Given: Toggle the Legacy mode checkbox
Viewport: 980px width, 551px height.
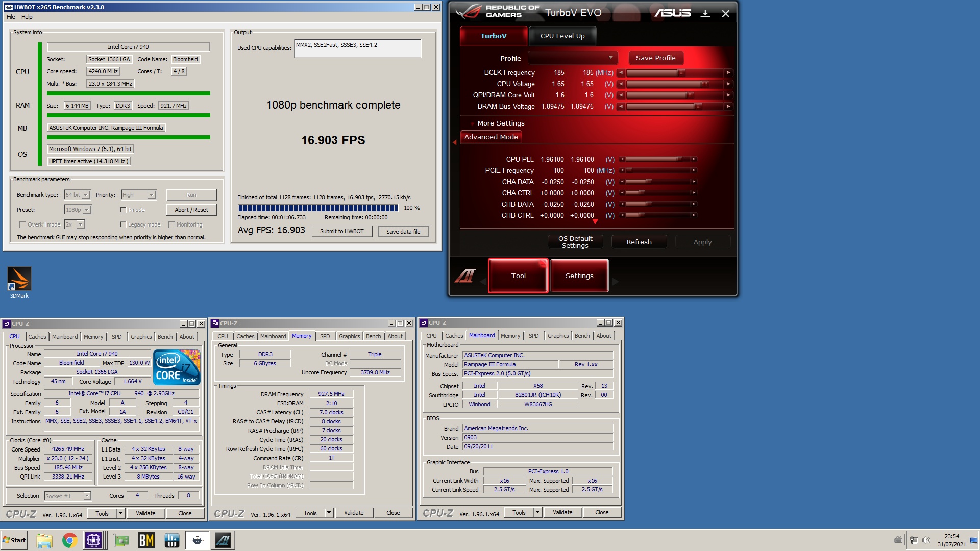Looking at the screenshot, I should pos(123,224).
